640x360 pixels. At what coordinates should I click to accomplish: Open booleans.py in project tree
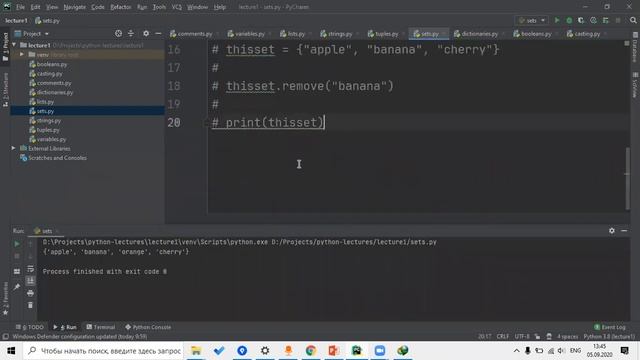(48, 64)
